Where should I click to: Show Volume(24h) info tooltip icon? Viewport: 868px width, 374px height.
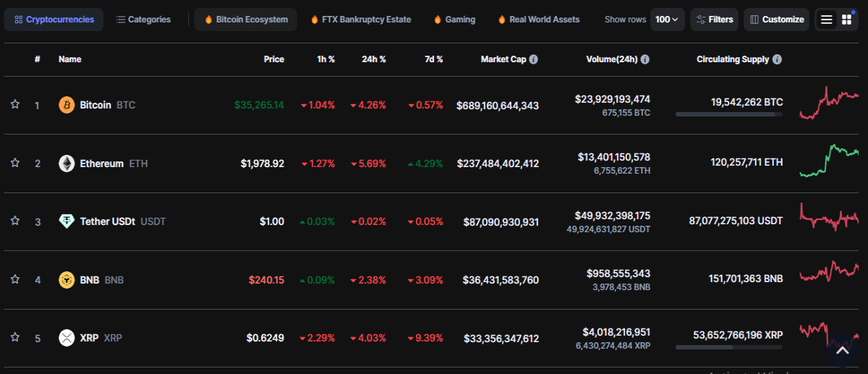pos(645,59)
